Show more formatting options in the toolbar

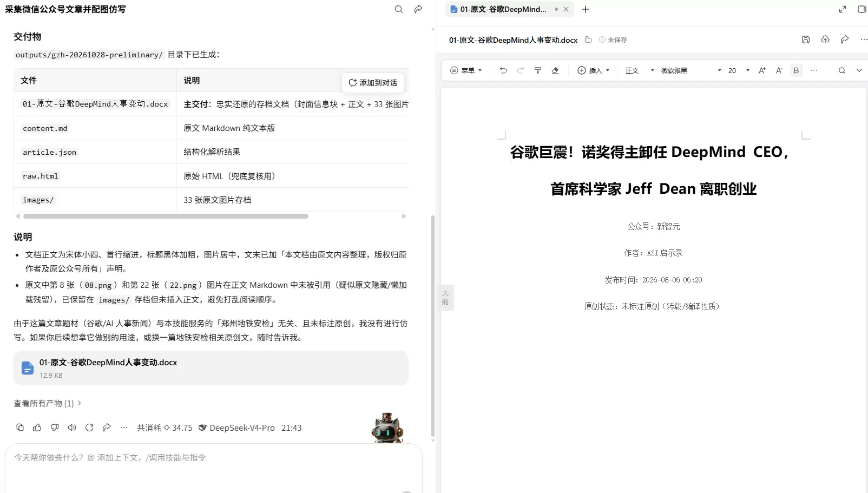[x=814, y=70]
